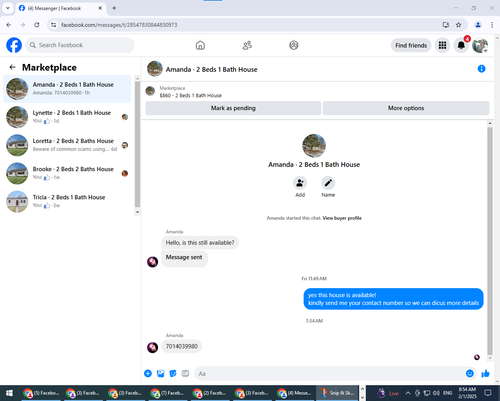Open the Loretta - 2 Beds 2 Baths House conversation
500x401 pixels.
67,145
